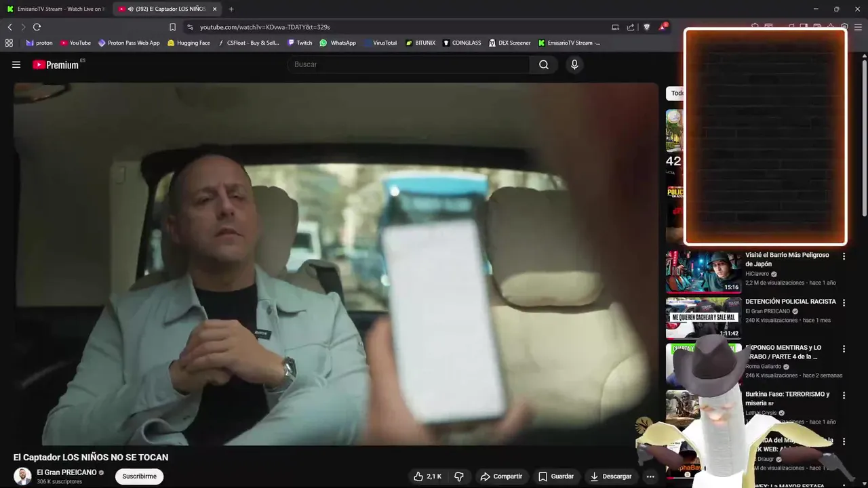Open the proton bookmark
This screenshot has height=488, width=868.
click(x=39, y=43)
